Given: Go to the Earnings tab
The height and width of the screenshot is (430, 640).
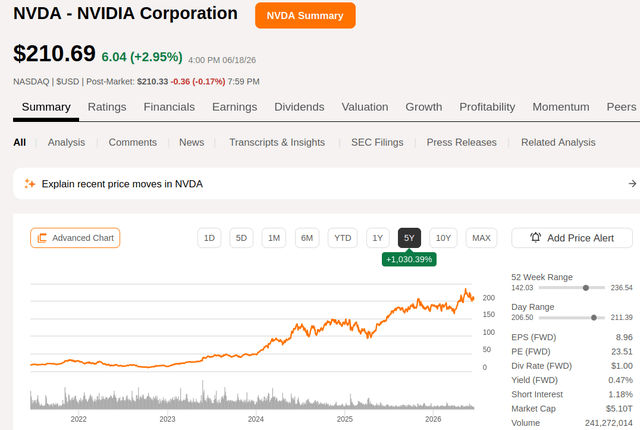Looking at the screenshot, I should pyautogui.click(x=234, y=107).
